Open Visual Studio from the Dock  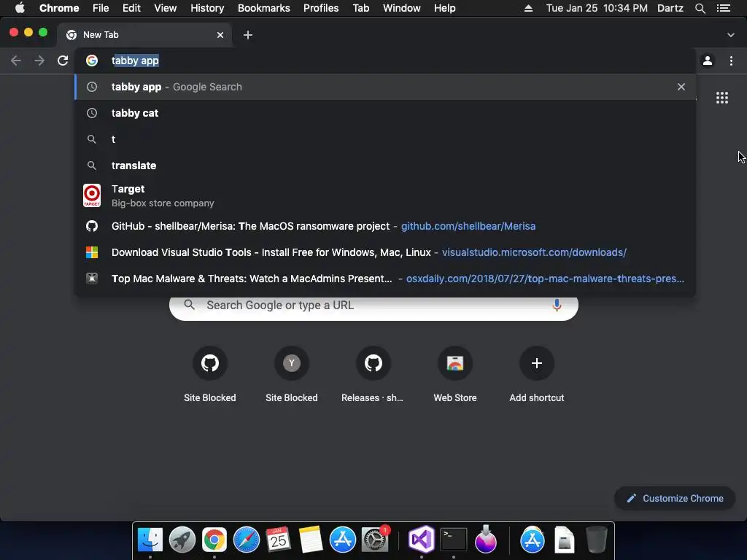coord(422,540)
